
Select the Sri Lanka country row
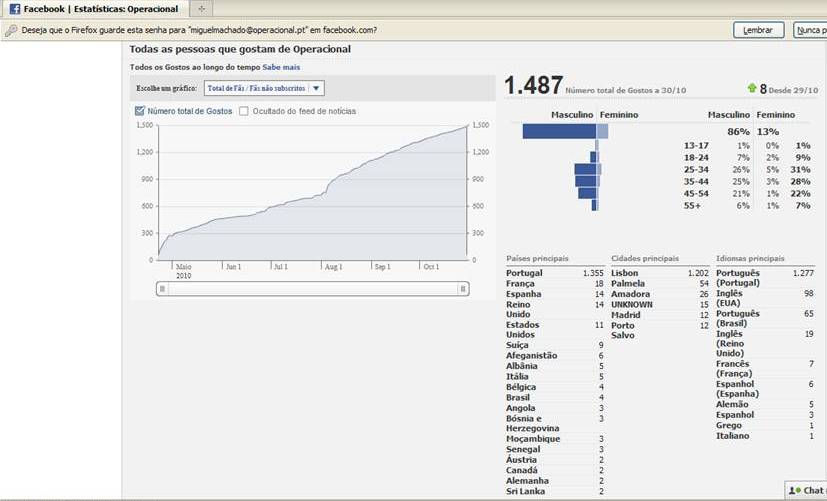click(554, 492)
